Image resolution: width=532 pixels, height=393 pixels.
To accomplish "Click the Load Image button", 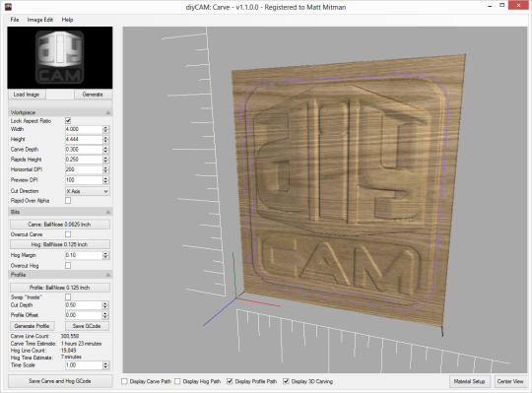I will coord(27,95).
